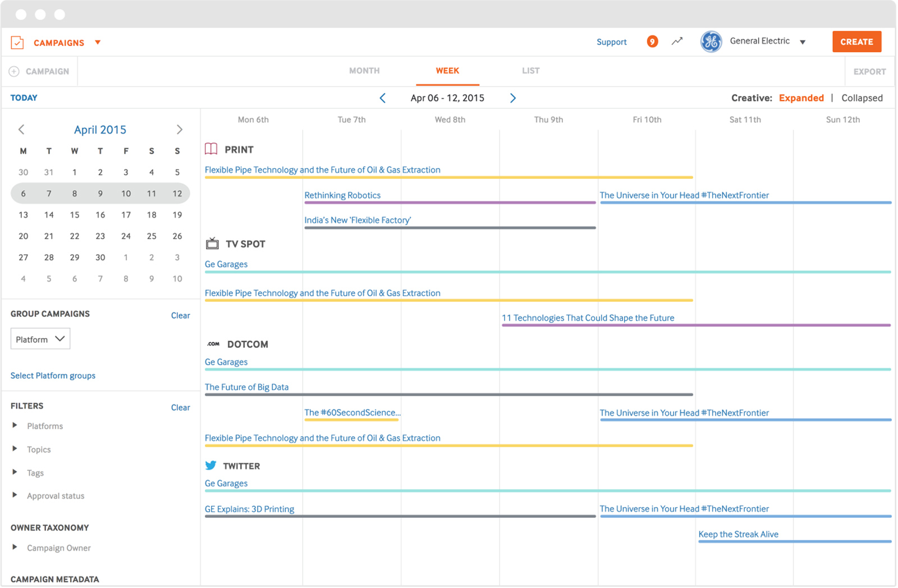Click the General Electric logo avatar
This screenshot has height=588, width=898.
coord(711,42)
